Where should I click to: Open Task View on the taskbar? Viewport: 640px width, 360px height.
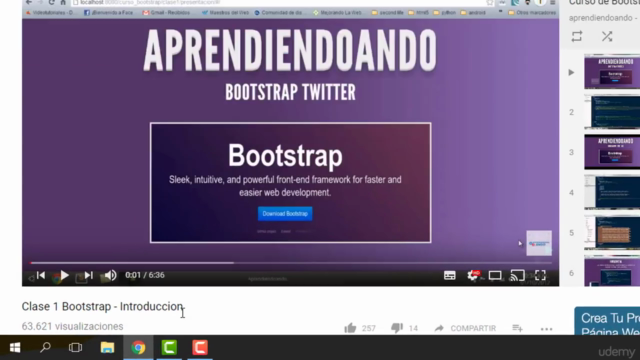(76, 348)
